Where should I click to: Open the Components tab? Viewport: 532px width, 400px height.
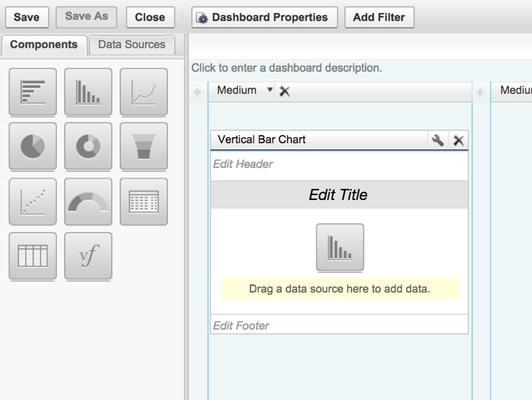[x=44, y=45]
